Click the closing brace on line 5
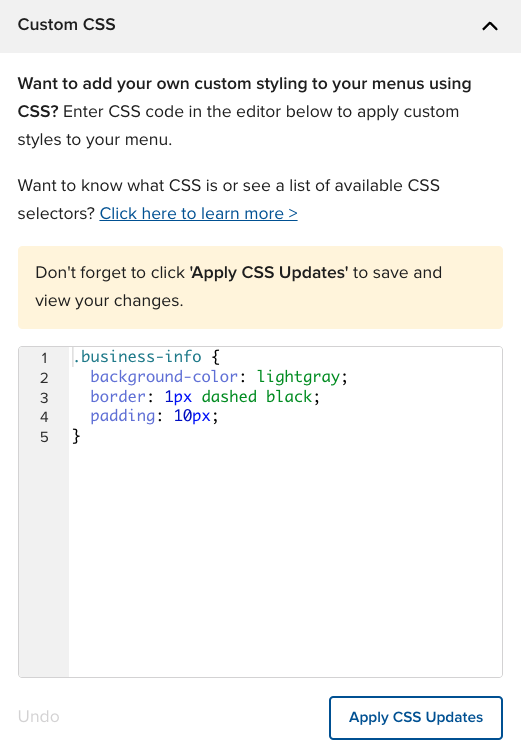Screen dimensions: 521x749 click(x=76, y=436)
